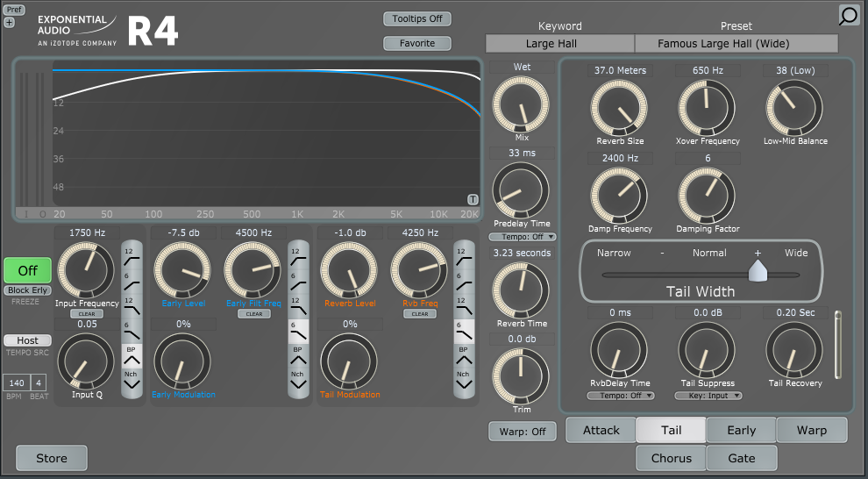Open the preset search magnifier
This screenshot has width=868, height=479.
click(x=849, y=15)
